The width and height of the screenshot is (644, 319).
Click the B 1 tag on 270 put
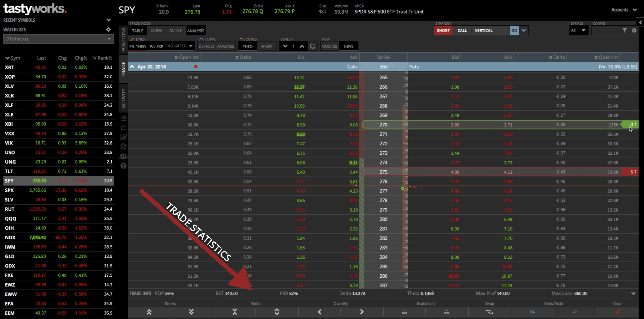pyautogui.click(x=630, y=125)
